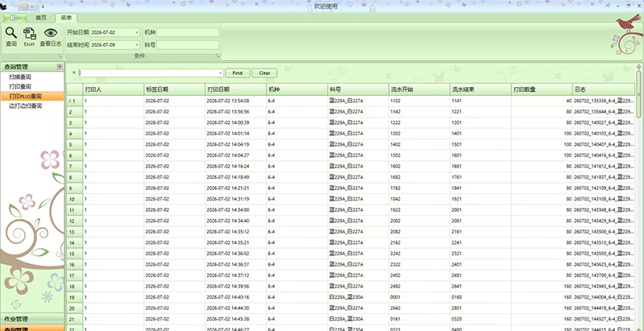Open the sun skin selector in title bar
This screenshot has width=644, height=331.
click(27, 7)
